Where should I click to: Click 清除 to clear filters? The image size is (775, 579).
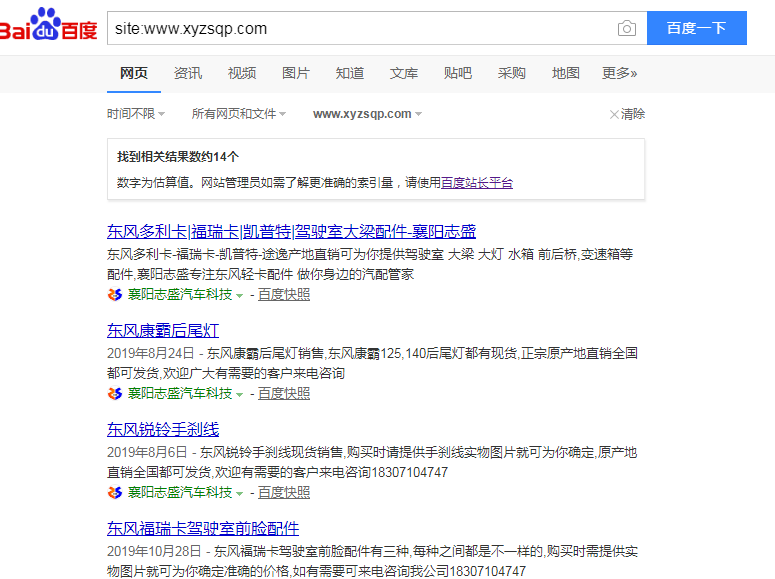click(x=633, y=114)
